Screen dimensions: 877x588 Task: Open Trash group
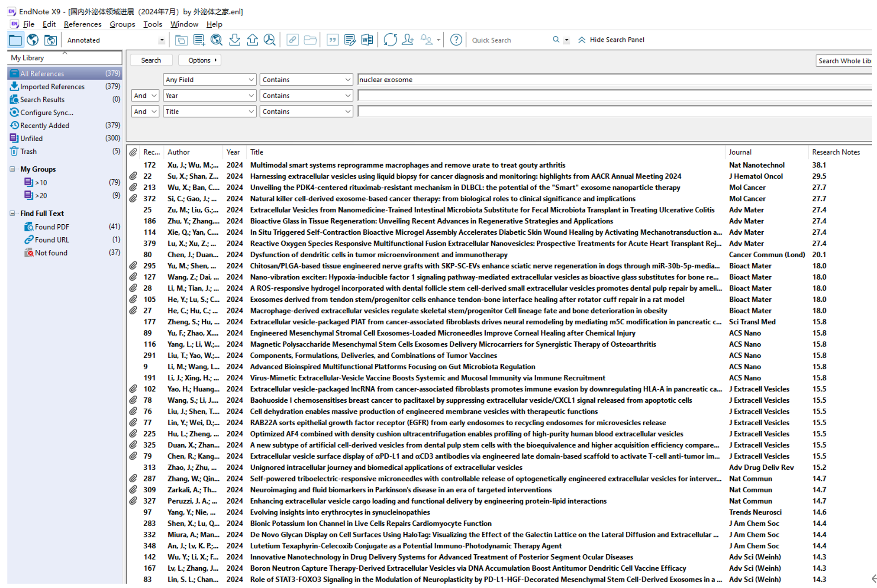click(65, 152)
